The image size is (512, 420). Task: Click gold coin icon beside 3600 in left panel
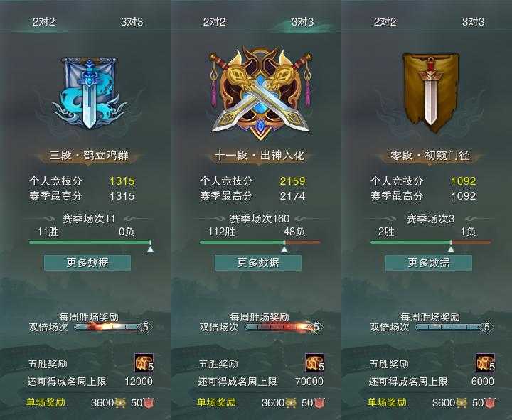click(x=120, y=403)
